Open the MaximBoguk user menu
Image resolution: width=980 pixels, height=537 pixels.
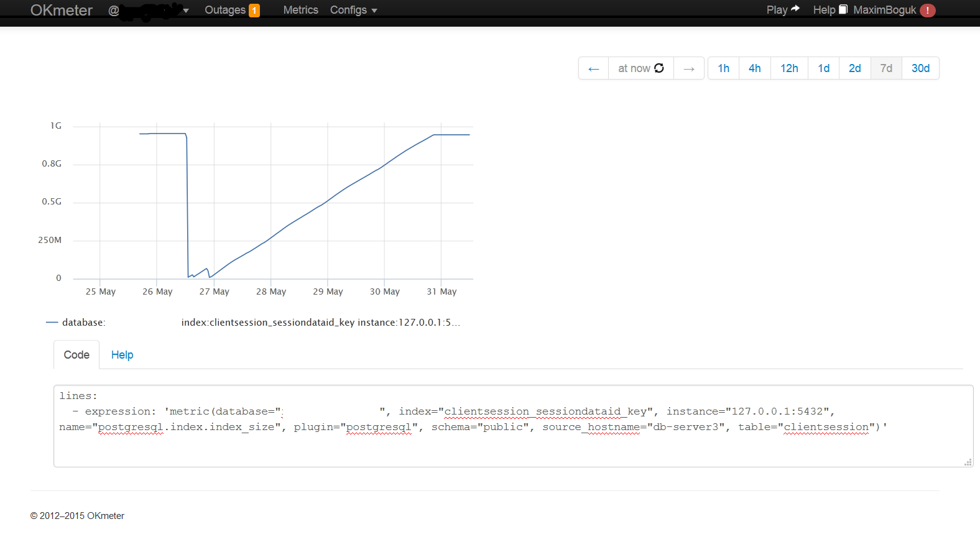click(884, 11)
